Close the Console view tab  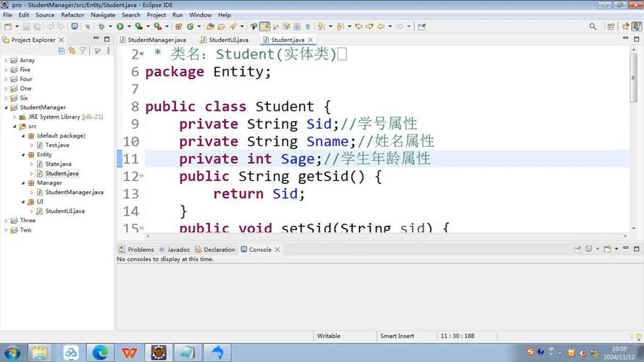[277, 250]
